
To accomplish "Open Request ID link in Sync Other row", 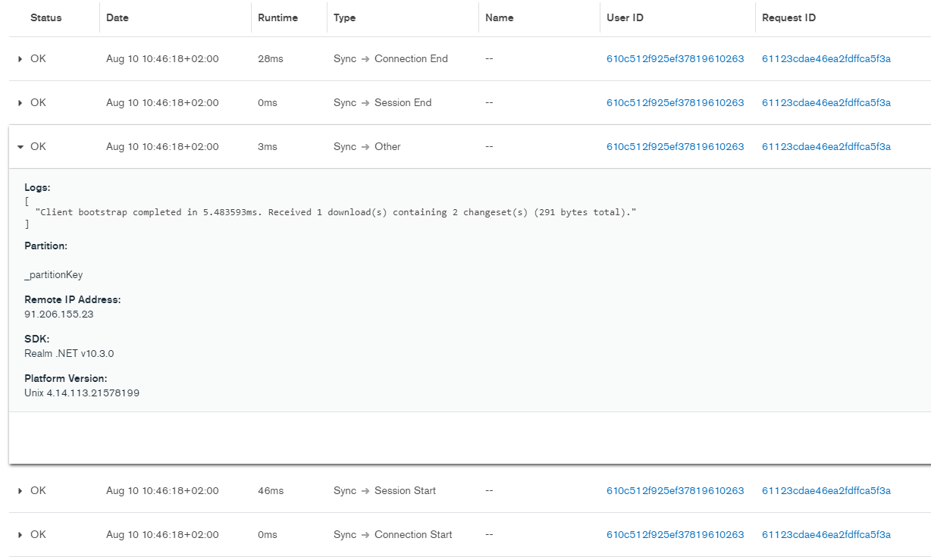I will (x=826, y=147).
